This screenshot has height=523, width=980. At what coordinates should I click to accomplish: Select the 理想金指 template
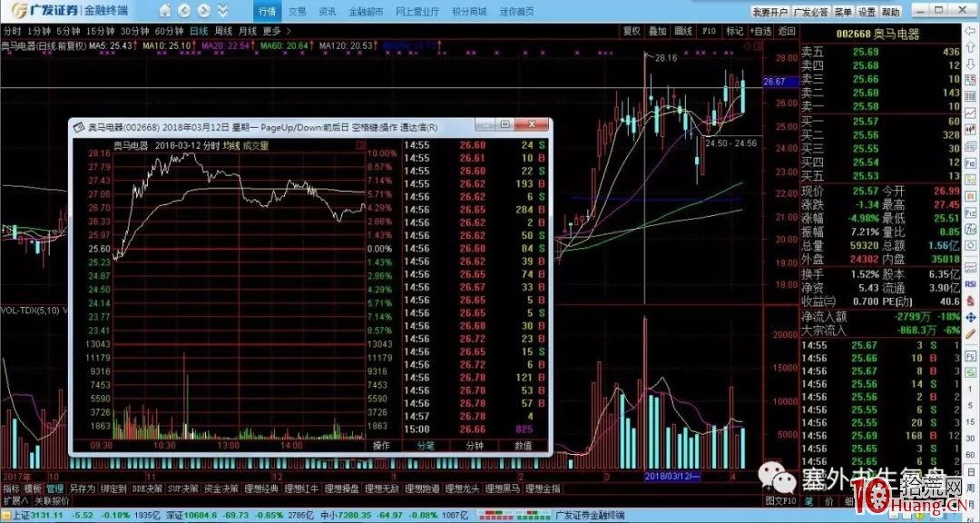coord(544,488)
